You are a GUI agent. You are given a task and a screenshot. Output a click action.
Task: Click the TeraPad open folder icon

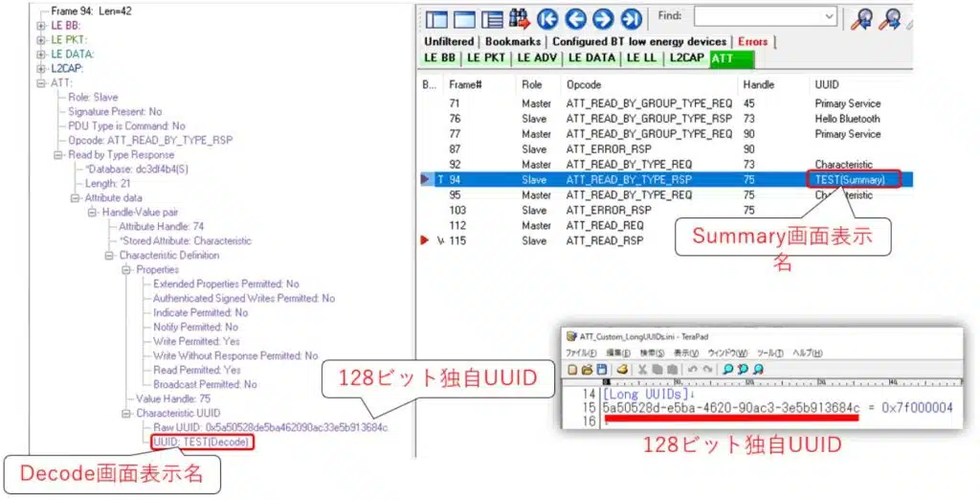pyautogui.click(x=588, y=369)
